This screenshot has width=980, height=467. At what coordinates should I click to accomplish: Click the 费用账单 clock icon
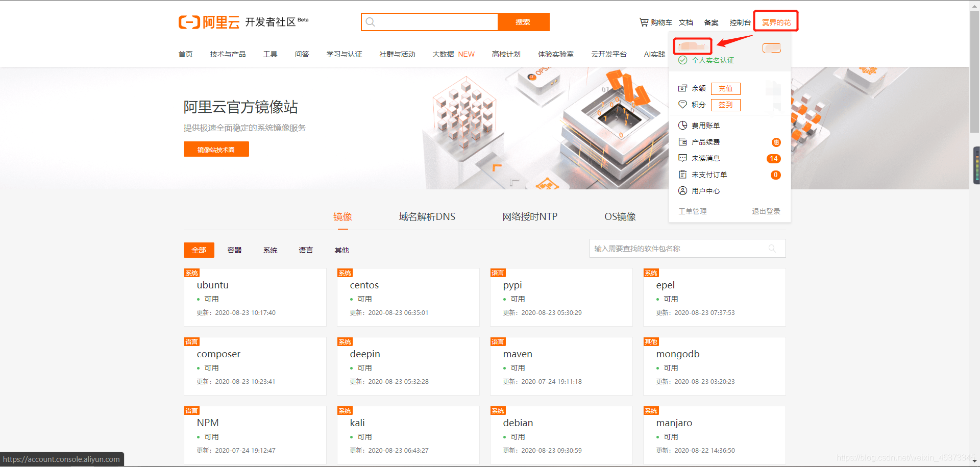[682, 126]
